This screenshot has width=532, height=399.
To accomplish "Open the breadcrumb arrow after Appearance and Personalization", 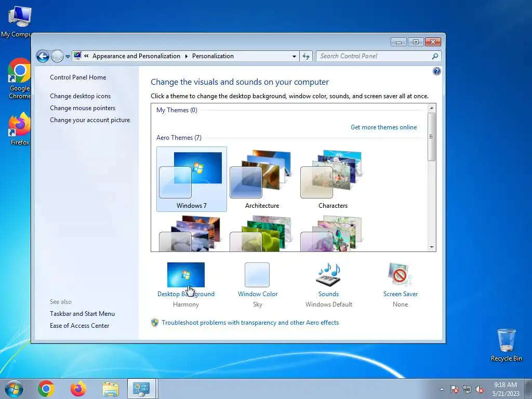I will pyautogui.click(x=187, y=56).
